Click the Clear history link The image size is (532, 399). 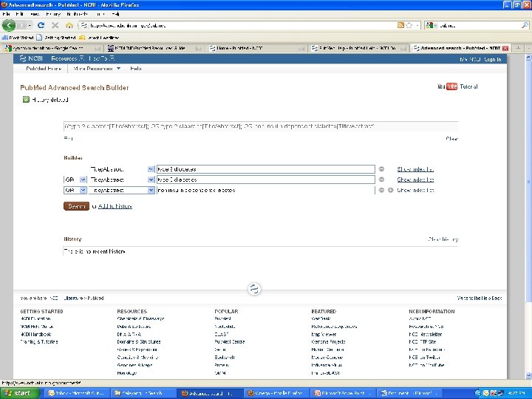coord(443,239)
